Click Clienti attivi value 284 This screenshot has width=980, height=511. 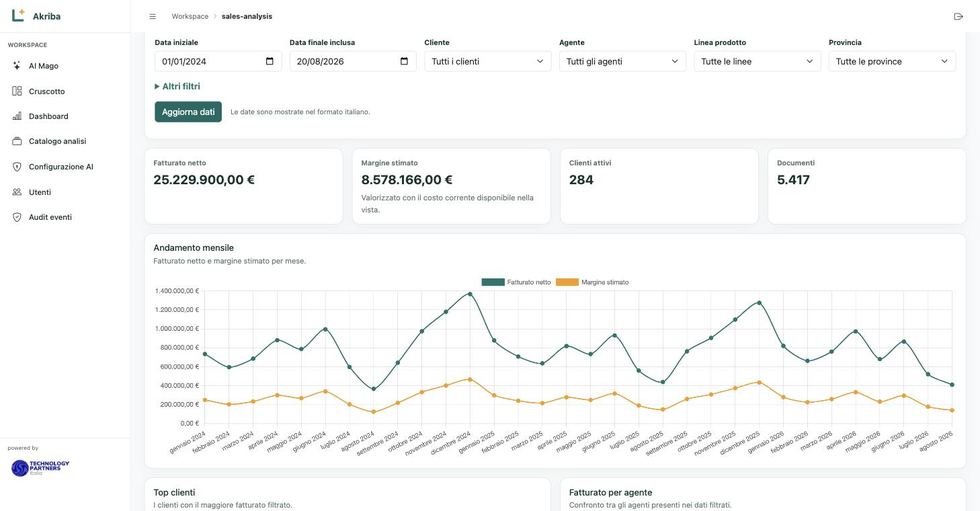(581, 180)
